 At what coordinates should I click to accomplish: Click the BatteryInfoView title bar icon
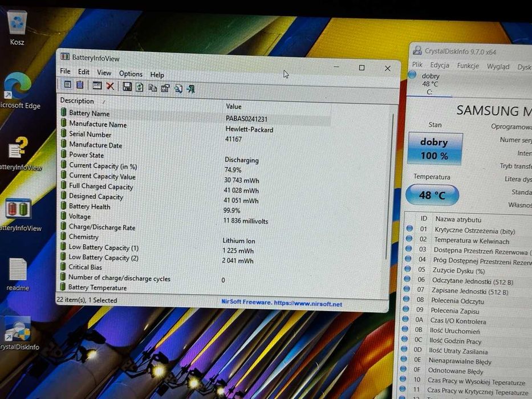point(65,56)
